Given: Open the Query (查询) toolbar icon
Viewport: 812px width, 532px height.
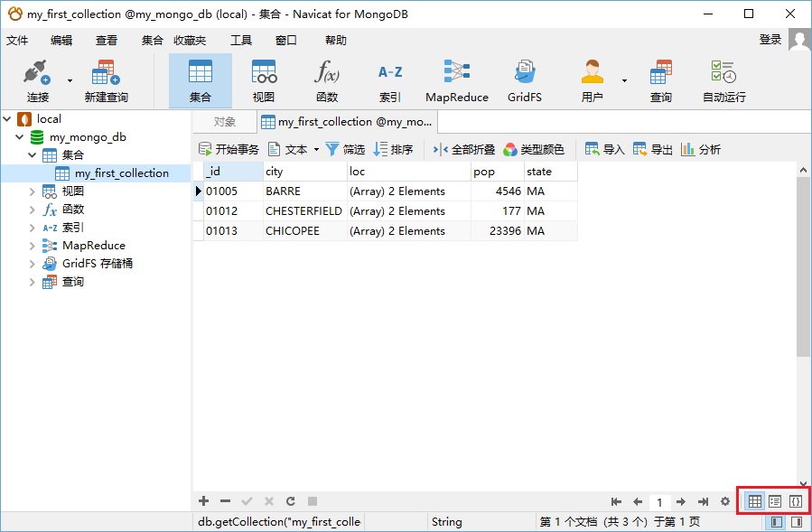Looking at the screenshot, I should pos(661,80).
